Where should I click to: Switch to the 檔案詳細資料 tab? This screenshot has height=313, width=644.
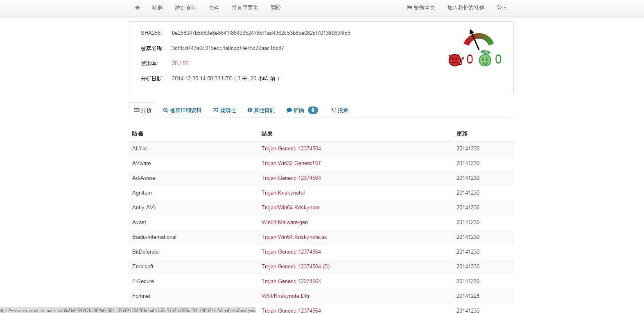[x=182, y=110]
